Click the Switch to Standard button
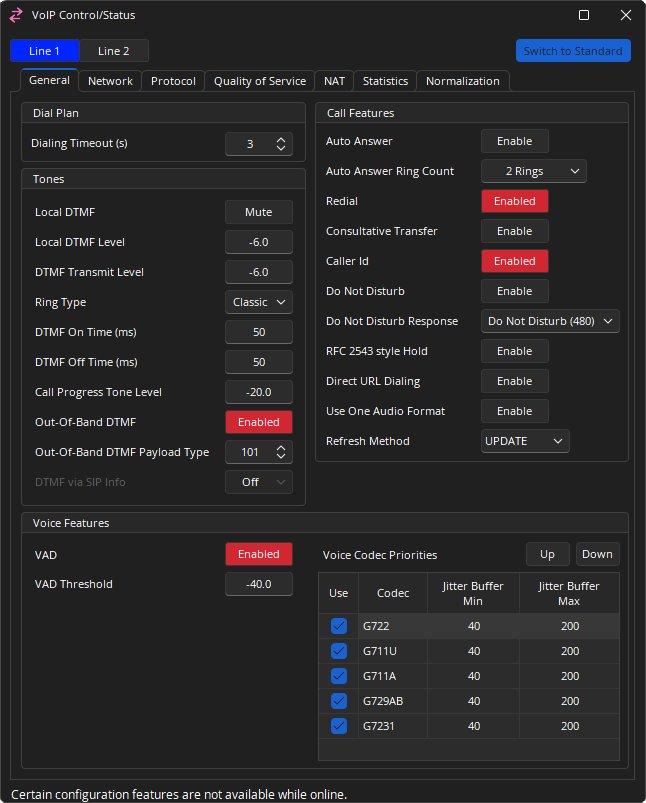Viewport: 646px width, 803px height. pos(573,51)
